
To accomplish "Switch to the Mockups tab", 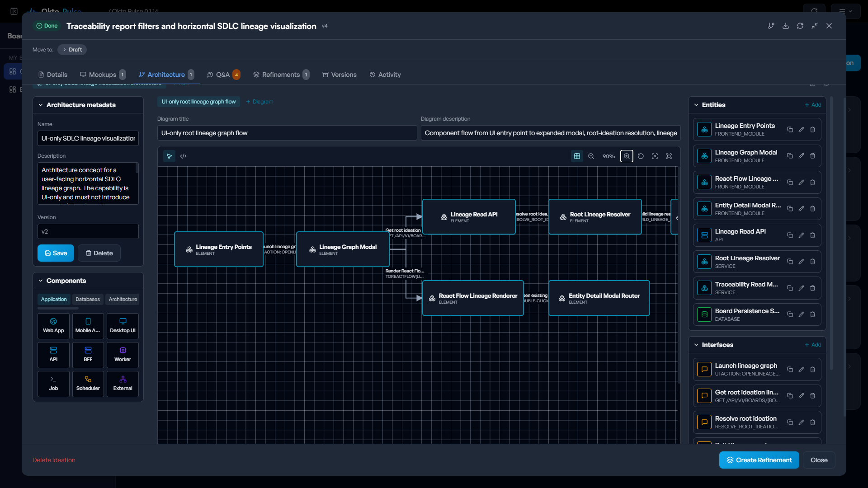I will [103, 75].
